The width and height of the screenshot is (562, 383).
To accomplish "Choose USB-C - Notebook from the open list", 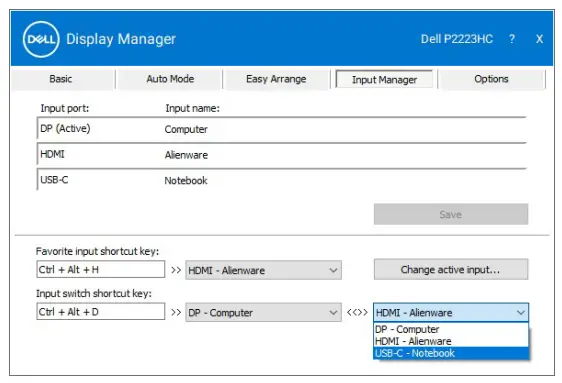I will pos(451,353).
